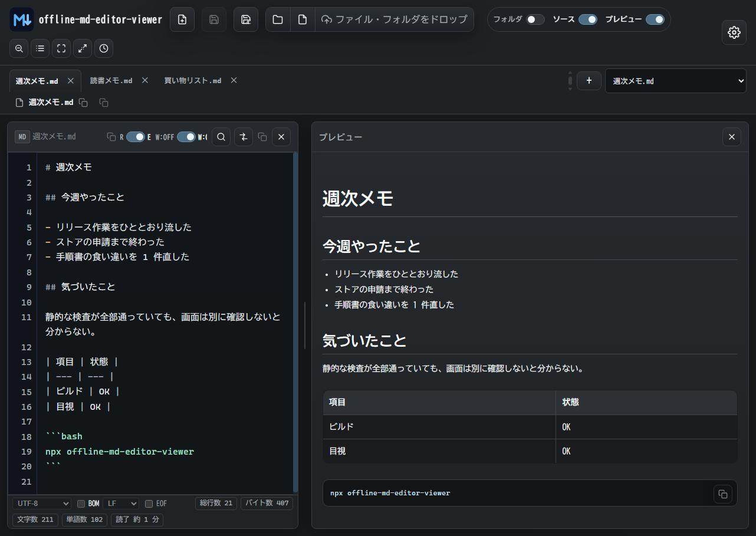Click the offline-md-editor-viewer app title
756x536 pixels.
100,19
